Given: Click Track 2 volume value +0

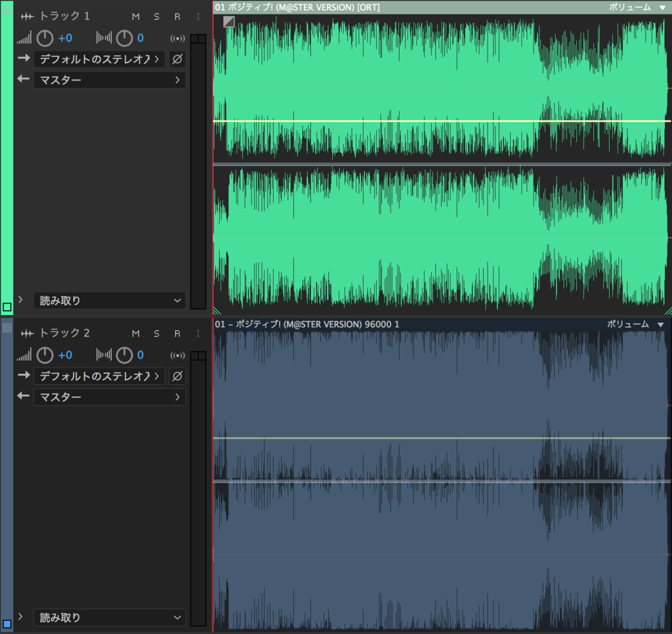Looking at the screenshot, I should tap(65, 355).
